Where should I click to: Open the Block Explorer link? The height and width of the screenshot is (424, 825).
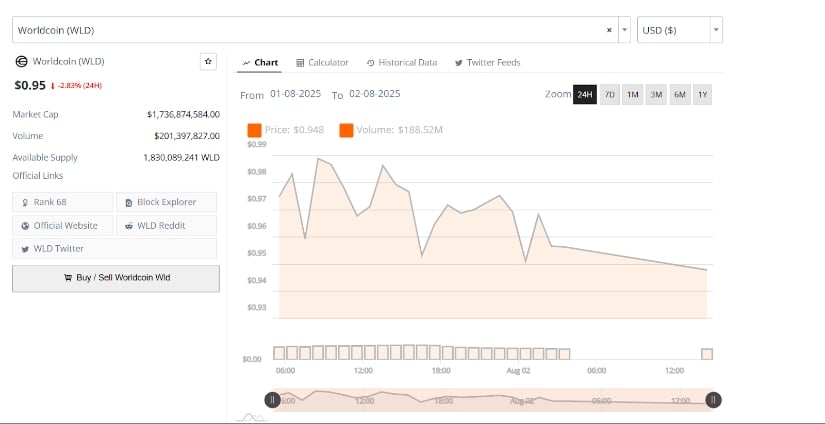pyautogui.click(x=166, y=202)
